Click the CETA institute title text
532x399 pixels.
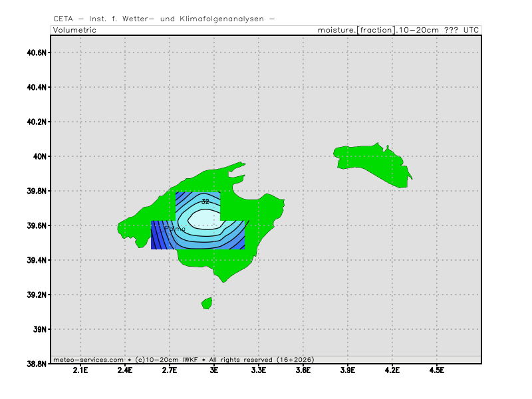pos(164,19)
